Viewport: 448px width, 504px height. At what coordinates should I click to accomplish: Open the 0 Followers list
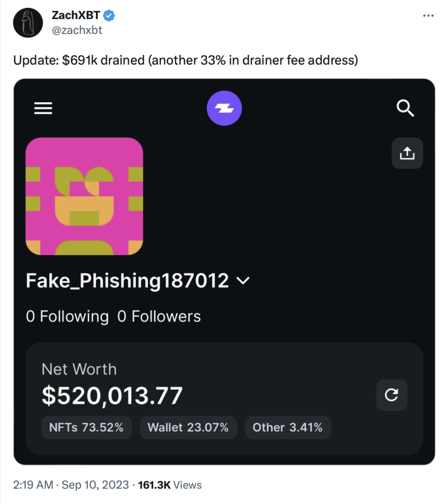coord(159,316)
